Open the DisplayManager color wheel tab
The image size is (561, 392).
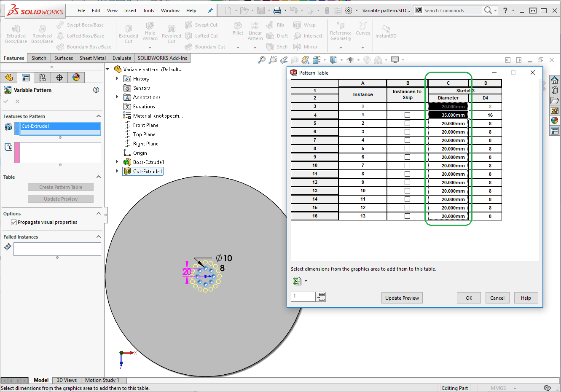[x=76, y=78]
